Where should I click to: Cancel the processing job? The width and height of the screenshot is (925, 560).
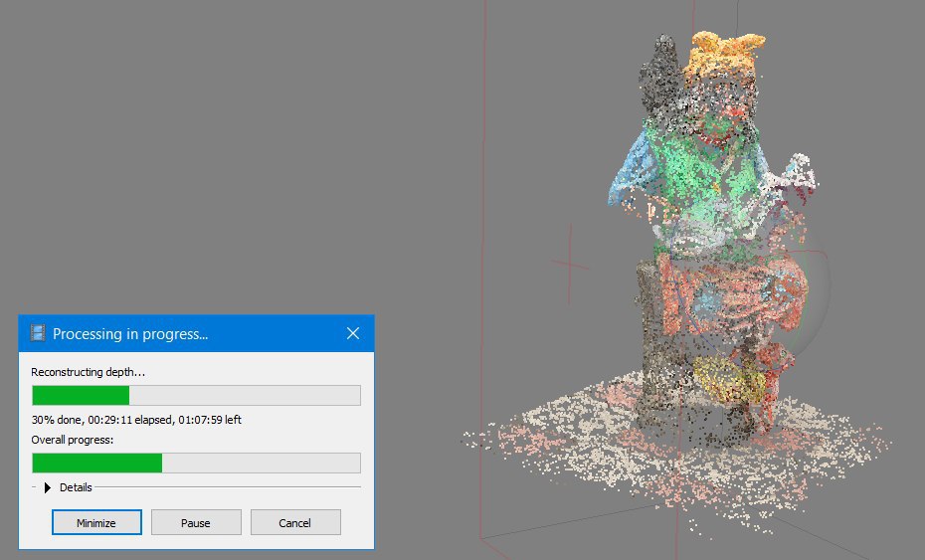295,523
